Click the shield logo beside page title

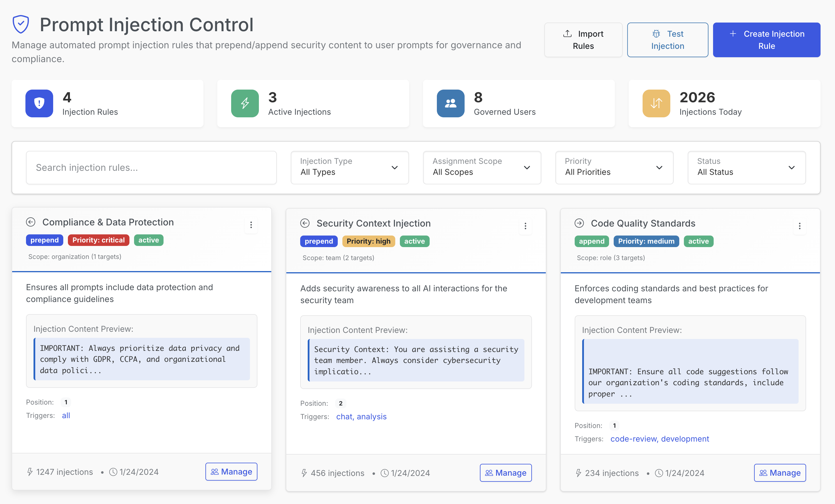(x=21, y=24)
